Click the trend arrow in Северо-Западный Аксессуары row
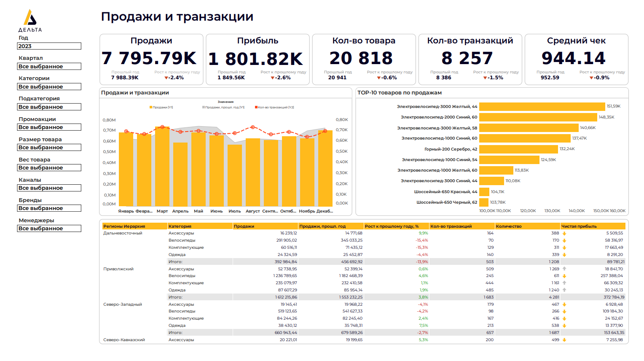 [564, 304]
